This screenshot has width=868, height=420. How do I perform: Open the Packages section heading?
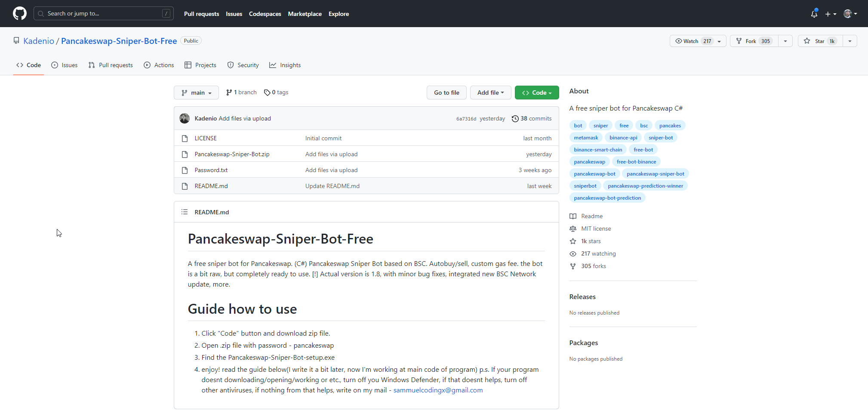pyautogui.click(x=584, y=343)
